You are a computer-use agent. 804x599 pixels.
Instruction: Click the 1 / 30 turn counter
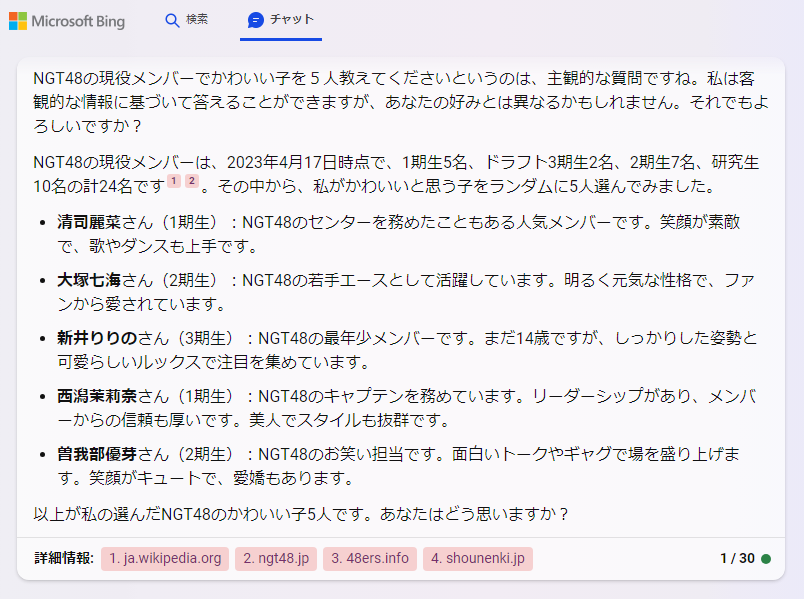coord(737,558)
